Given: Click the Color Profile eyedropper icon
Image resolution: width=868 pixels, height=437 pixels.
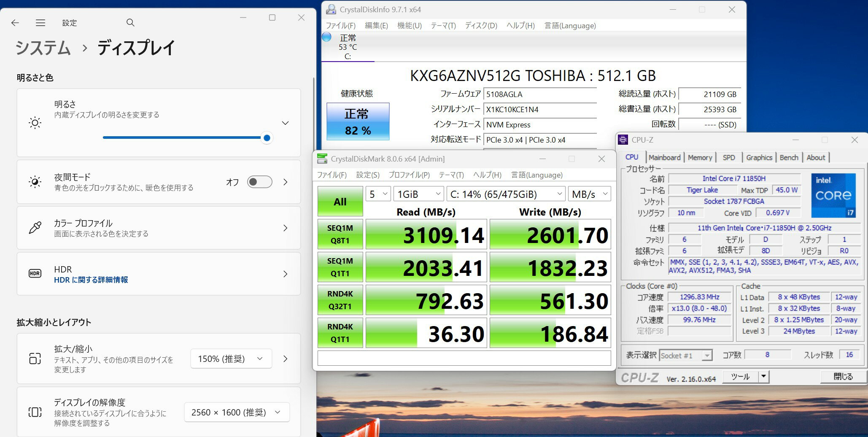Looking at the screenshot, I should [x=35, y=228].
